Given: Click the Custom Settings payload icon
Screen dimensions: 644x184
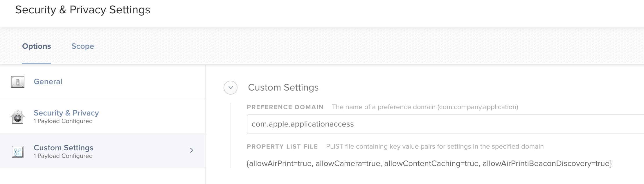Looking at the screenshot, I should point(18,151).
